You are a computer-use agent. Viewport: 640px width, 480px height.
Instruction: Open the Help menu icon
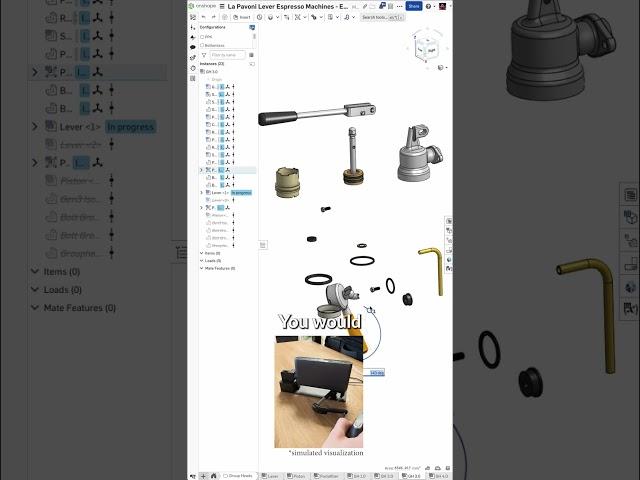coord(428,7)
